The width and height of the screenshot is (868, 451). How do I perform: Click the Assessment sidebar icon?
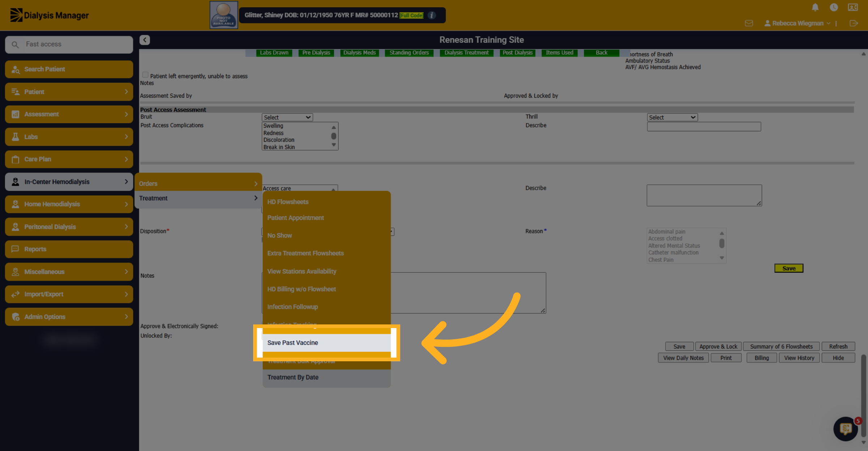(15, 114)
